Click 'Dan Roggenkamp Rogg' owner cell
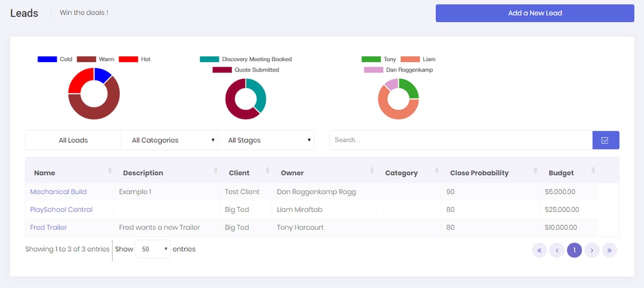This screenshot has width=644, height=288. point(317,192)
